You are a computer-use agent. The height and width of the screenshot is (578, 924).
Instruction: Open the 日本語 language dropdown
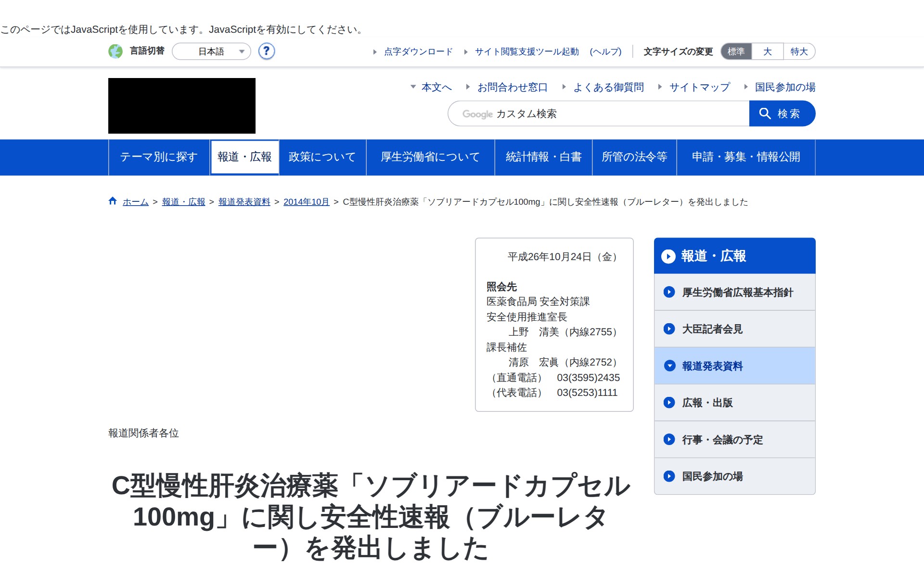pos(212,52)
